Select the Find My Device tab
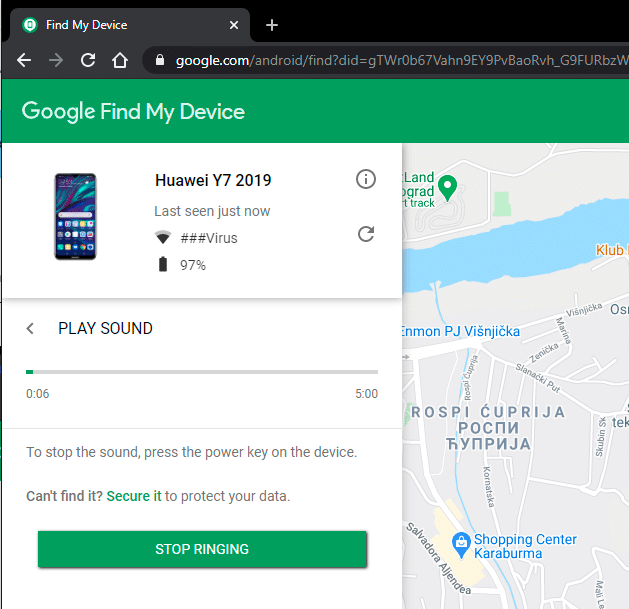Image resolution: width=629 pixels, height=609 pixels. [130, 25]
